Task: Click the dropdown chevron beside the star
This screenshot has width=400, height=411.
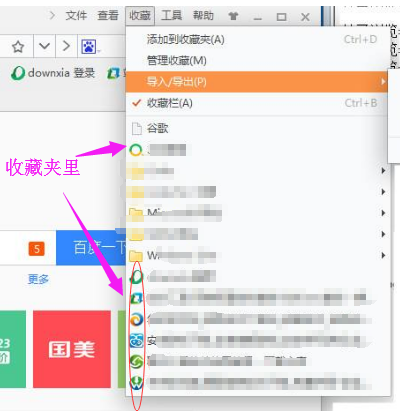Action: [x=44, y=46]
